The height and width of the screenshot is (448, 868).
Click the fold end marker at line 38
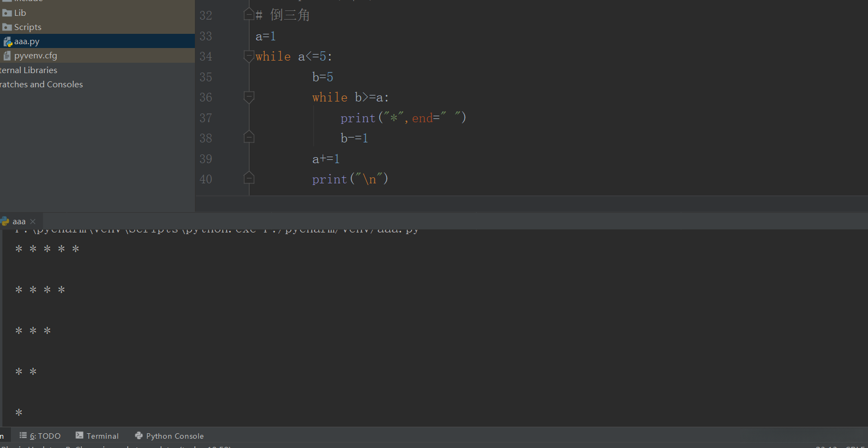249,137
